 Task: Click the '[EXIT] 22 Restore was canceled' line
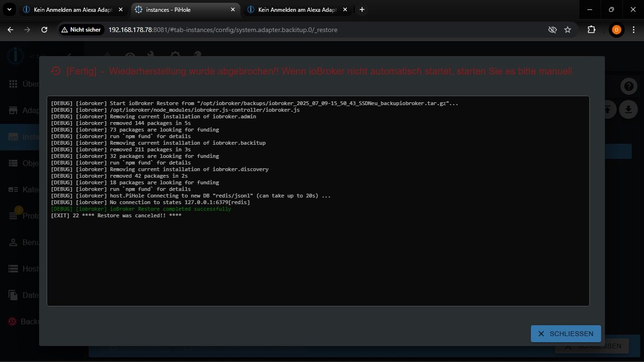coord(116,215)
